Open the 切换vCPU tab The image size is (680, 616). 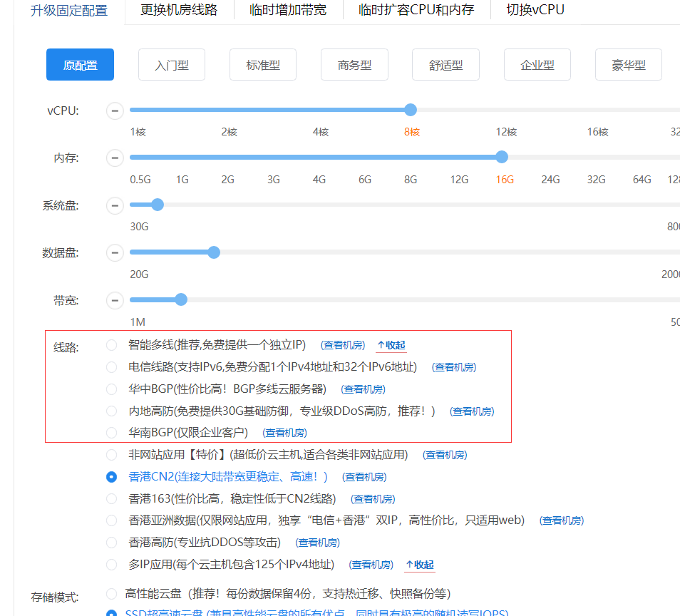pyautogui.click(x=535, y=11)
